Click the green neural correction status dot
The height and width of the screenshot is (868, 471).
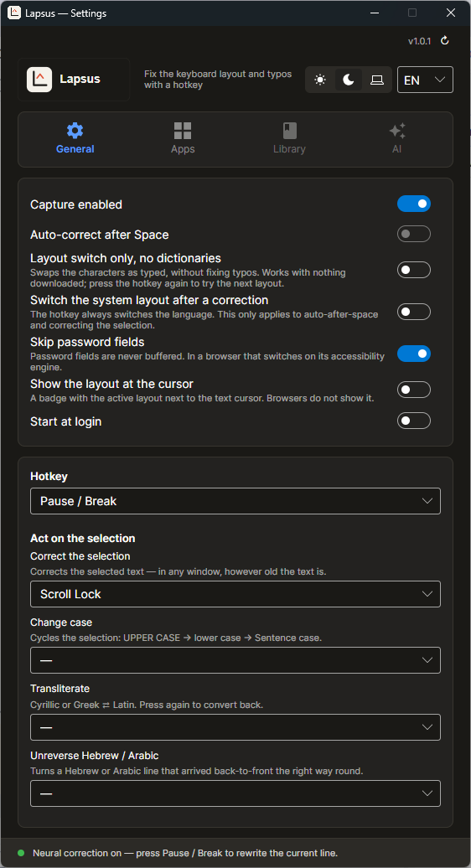[21, 853]
